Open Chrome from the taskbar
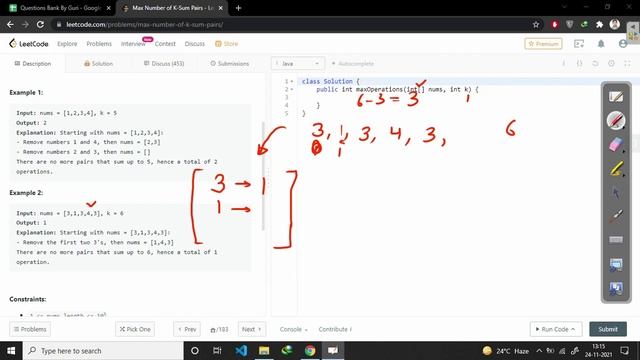Screen dimensions: 640x360 click(310, 351)
